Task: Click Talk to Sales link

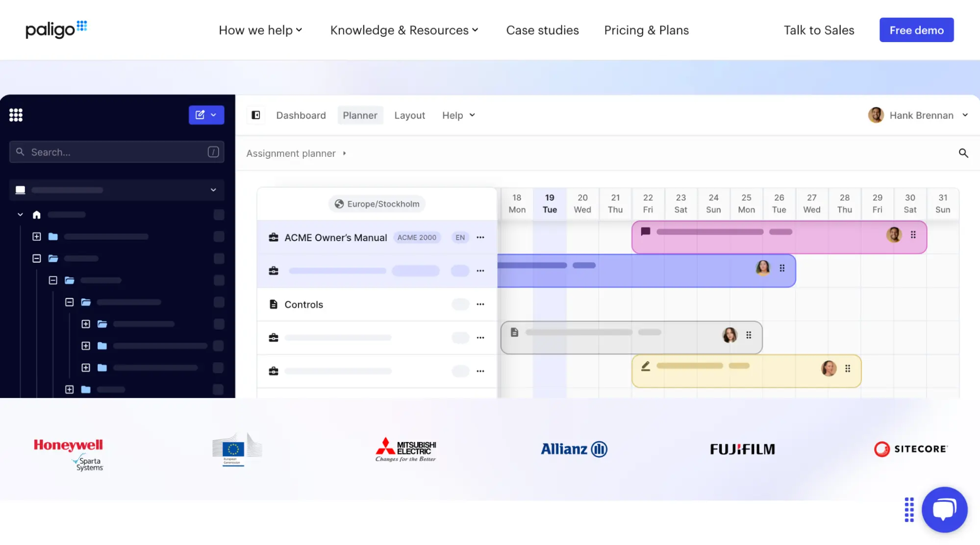Action: pyautogui.click(x=819, y=30)
